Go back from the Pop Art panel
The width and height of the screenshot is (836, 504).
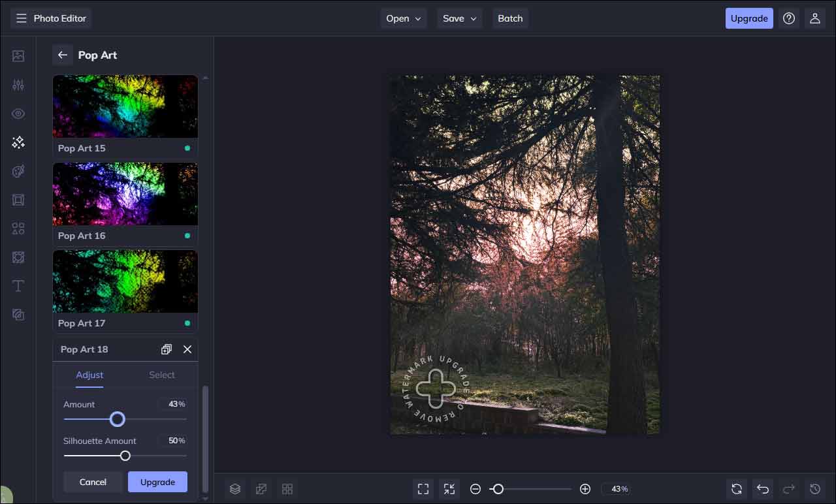click(63, 55)
